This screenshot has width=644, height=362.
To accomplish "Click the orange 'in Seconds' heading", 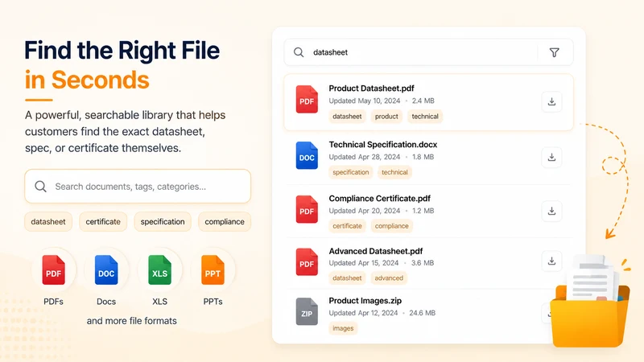I will [x=87, y=80].
